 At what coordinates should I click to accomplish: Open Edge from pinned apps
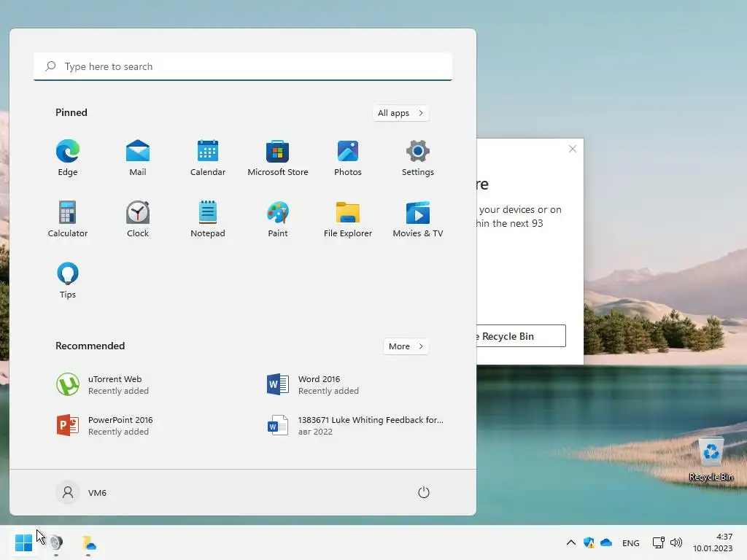pyautogui.click(x=68, y=157)
